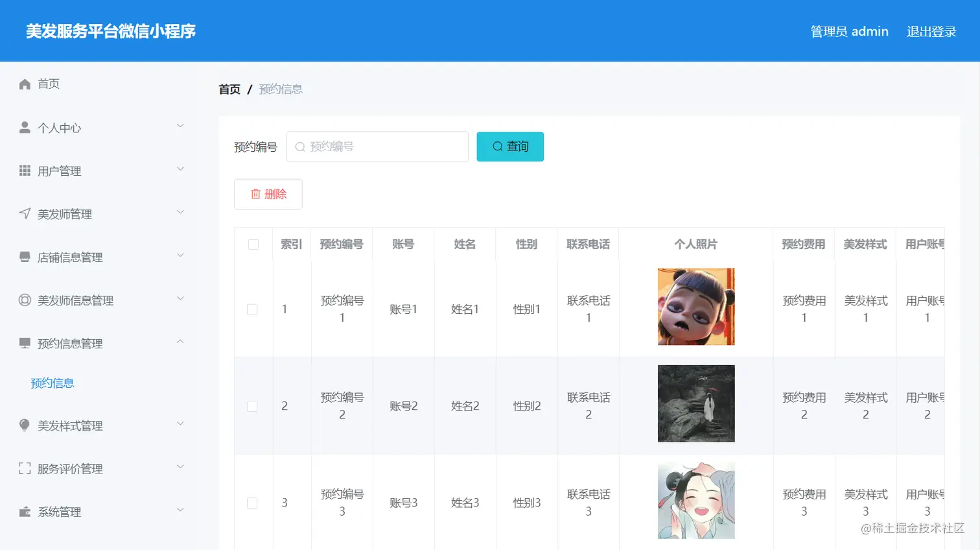
Task: Check the checkbox for row 1
Action: tap(252, 309)
